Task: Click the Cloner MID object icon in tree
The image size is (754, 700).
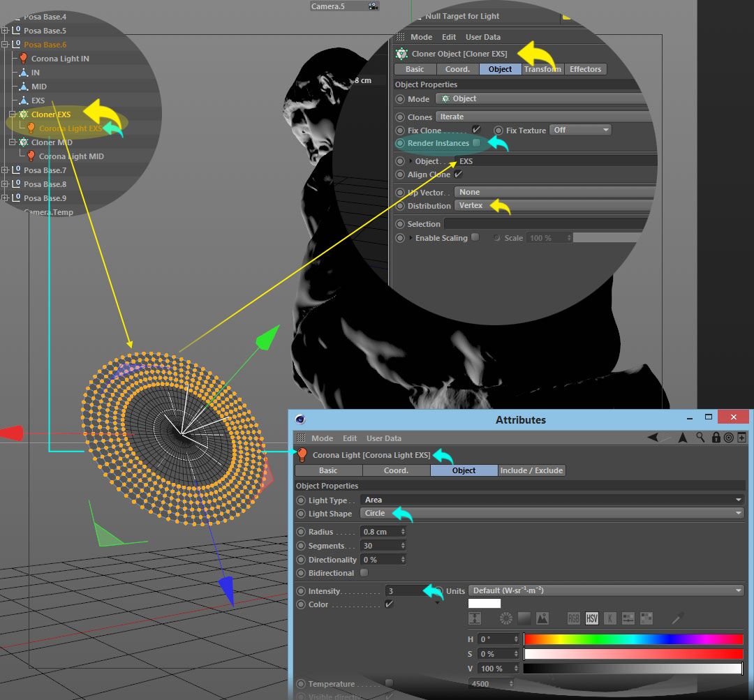Action: (23, 142)
